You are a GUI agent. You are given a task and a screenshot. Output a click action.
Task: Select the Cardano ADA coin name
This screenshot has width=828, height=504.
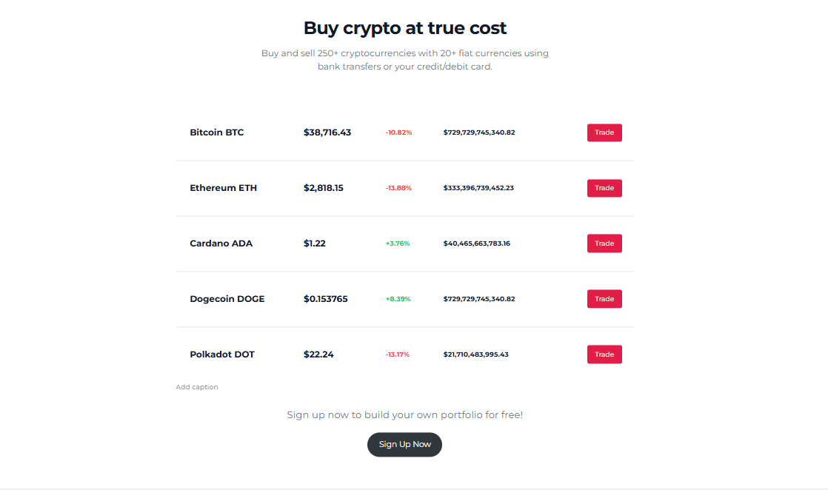tap(221, 243)
